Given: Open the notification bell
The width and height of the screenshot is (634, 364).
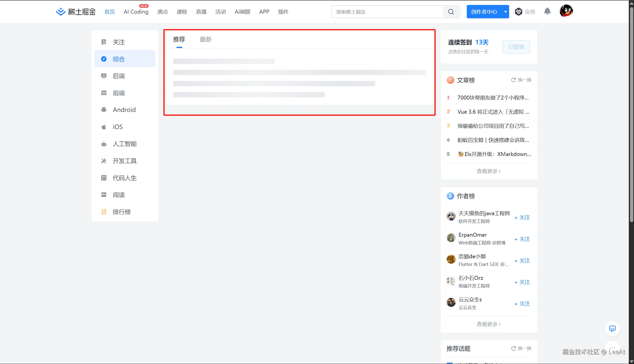Looking at the screenshot, I should point(547,11).
